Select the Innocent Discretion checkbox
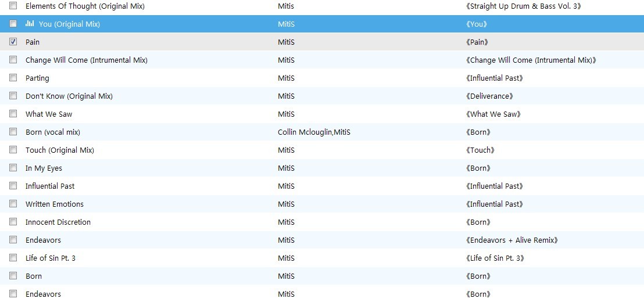The image size is (644, 302). pos(13,222)
